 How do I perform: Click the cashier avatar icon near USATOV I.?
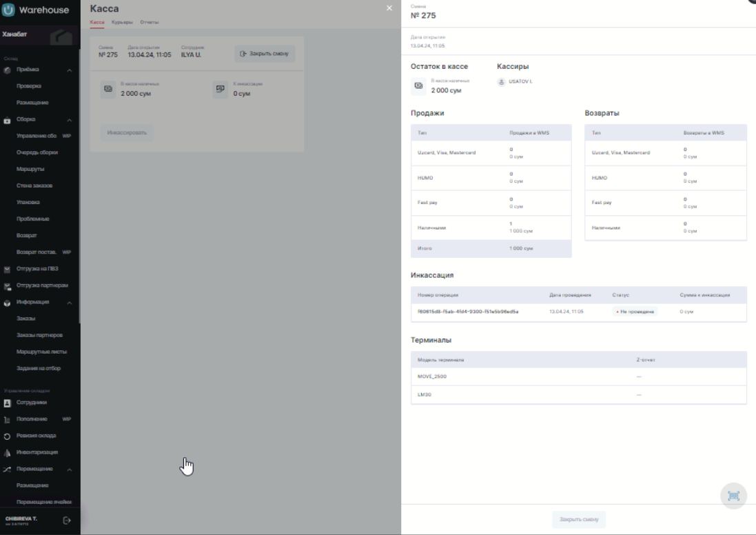pyautogui.click(x=502, y=82)
